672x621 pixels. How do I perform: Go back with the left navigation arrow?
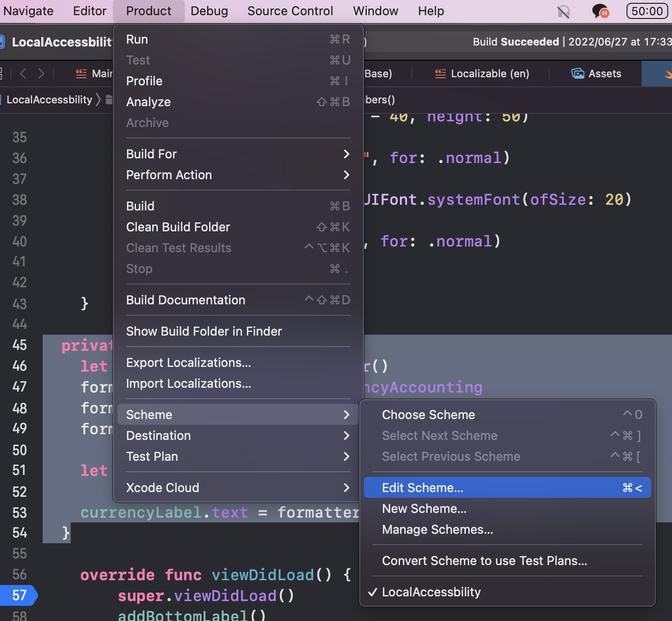pyautogui.click(x=23, y=73)
